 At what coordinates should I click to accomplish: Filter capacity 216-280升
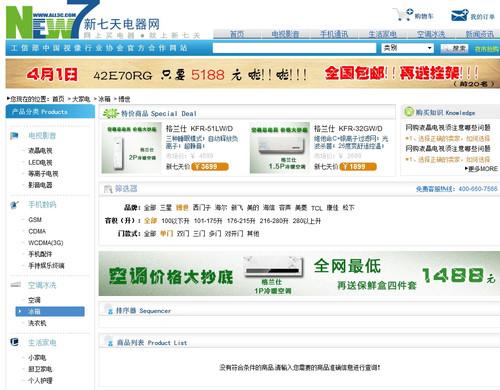pos(273,221)
